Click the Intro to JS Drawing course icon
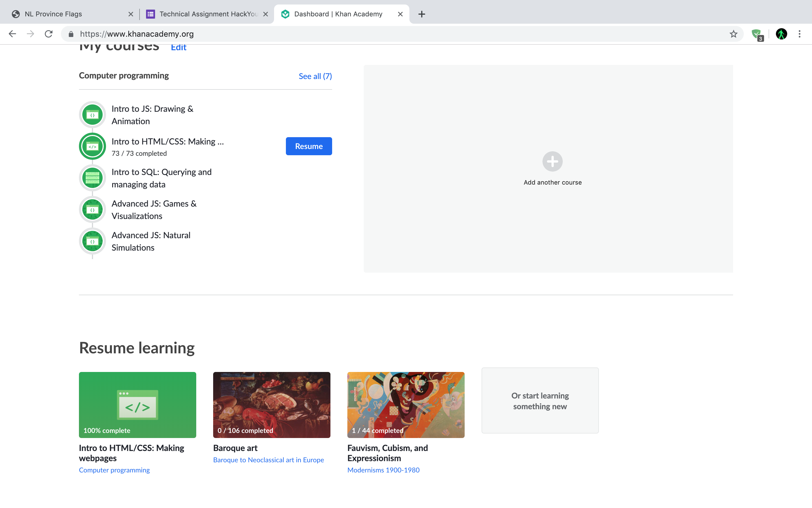 tap(92, 115)
